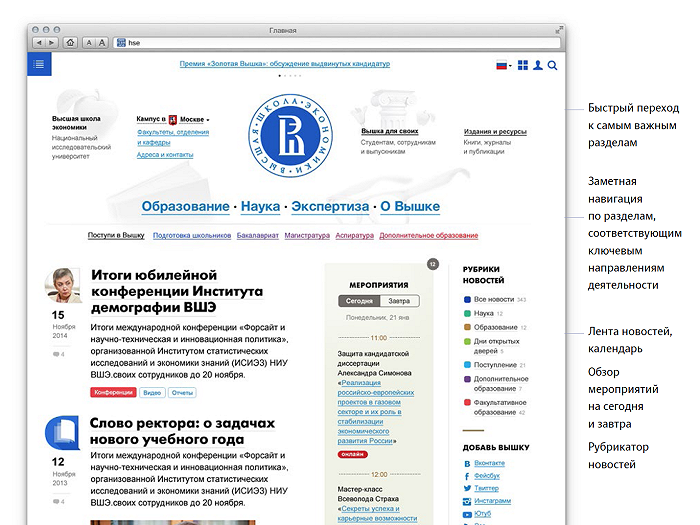
Task: Open the О Вышке section
Action: pyautogui.click(x=410, y=206)
